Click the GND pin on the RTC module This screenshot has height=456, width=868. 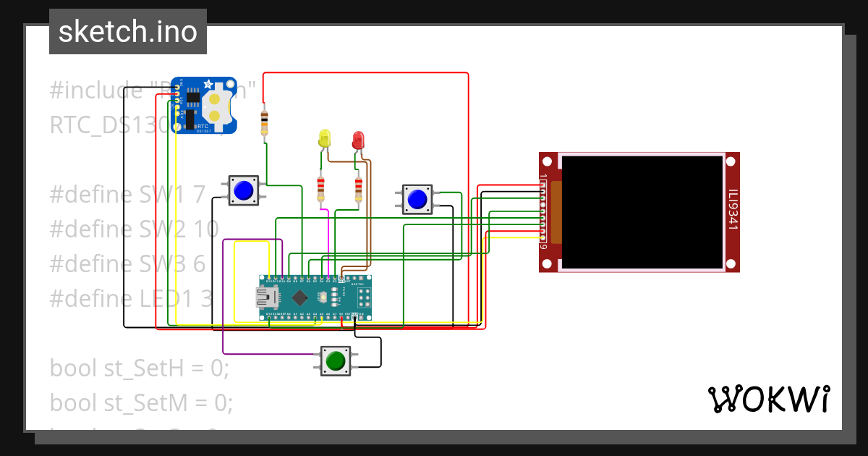[177, 86]
